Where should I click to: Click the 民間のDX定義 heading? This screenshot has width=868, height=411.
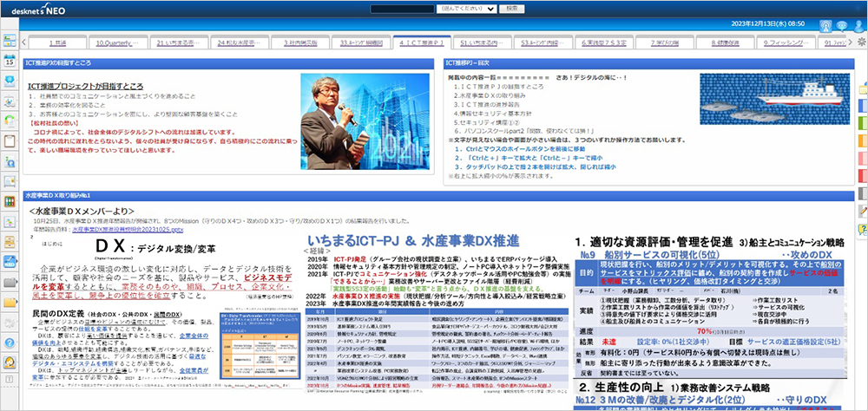[x=56, y=314]
